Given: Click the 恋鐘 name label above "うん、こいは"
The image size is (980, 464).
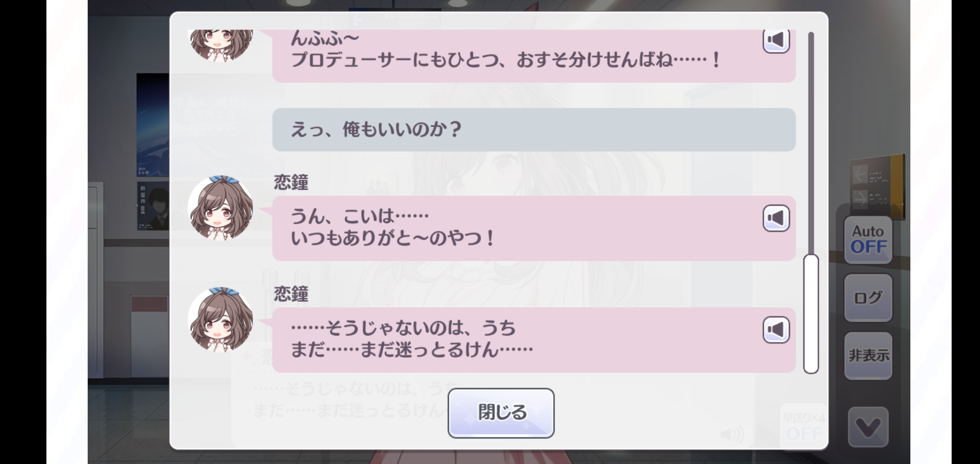Looking at the screenshot, I should [x=291, y=183].
